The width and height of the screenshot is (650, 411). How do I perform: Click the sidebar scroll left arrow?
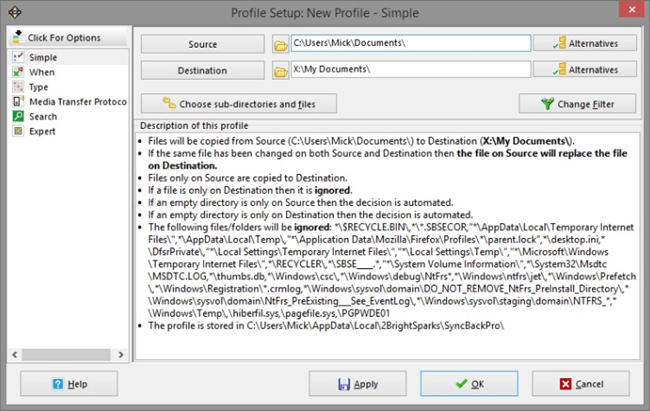pos(15,355)
